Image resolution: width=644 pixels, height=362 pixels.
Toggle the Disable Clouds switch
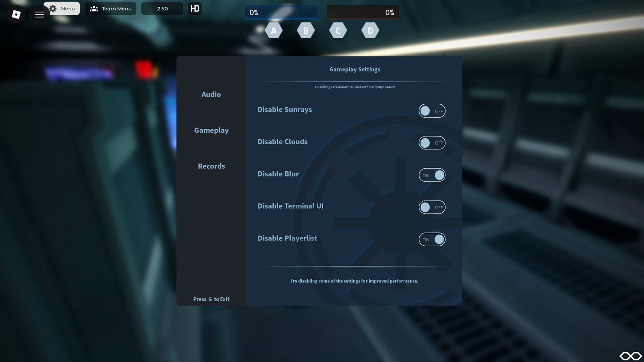pyautogui.click(x=432, y=143)
